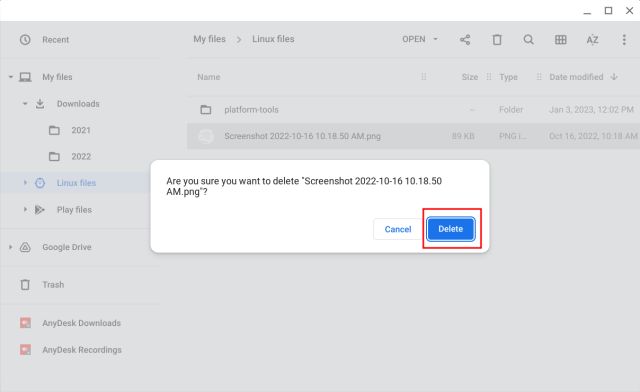Click the 89 KB size cell
The image size is (640, 392).
click(463, 136)
